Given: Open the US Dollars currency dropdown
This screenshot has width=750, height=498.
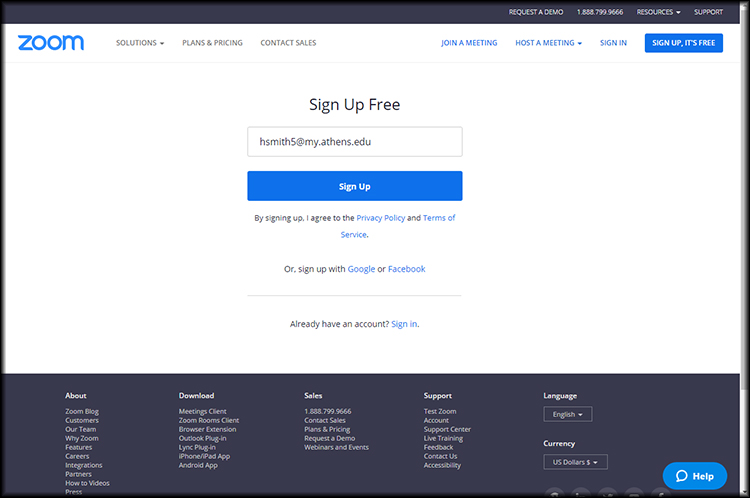Looking at the screenshot, I should pyautogui.click(x=575, y=462).
